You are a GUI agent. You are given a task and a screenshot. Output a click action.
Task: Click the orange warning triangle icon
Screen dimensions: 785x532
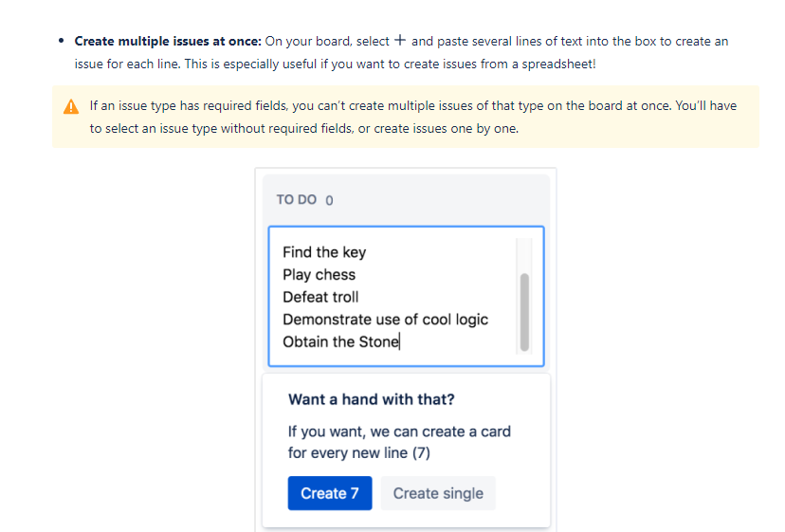(71, 107)
